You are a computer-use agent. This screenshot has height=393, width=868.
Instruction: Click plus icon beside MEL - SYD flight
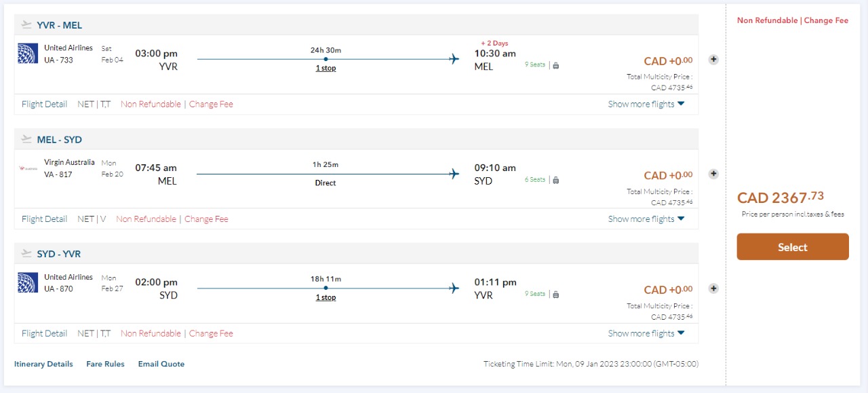coord(713,174)
